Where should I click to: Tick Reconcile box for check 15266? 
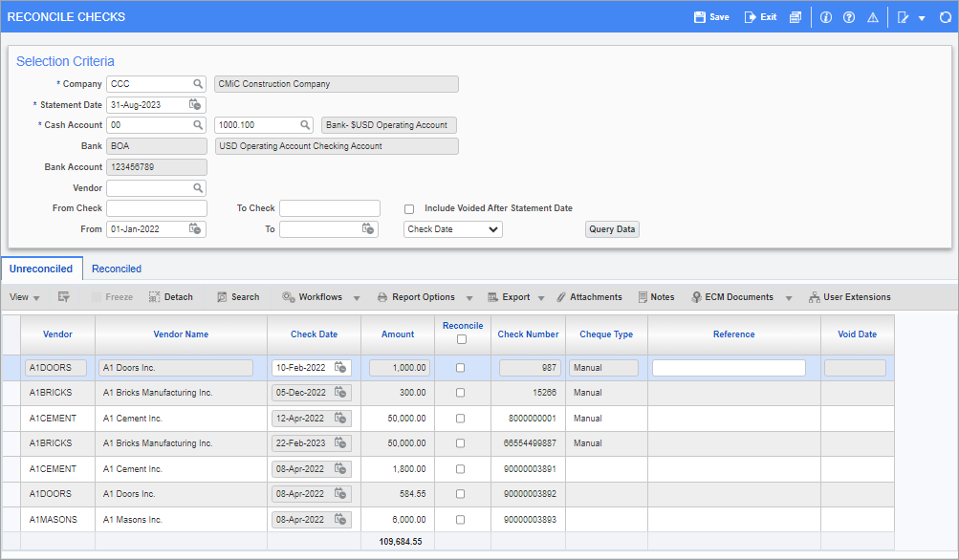[461, 393]
